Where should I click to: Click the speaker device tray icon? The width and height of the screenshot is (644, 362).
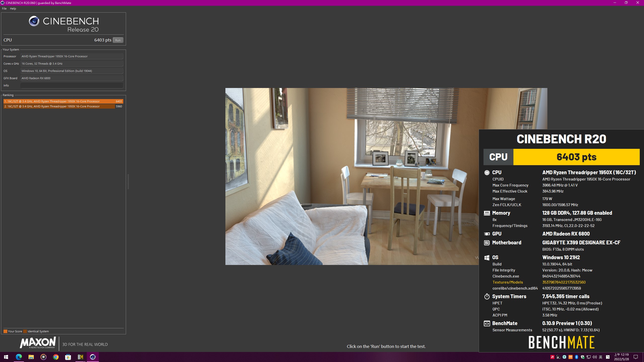coord(558,357)
